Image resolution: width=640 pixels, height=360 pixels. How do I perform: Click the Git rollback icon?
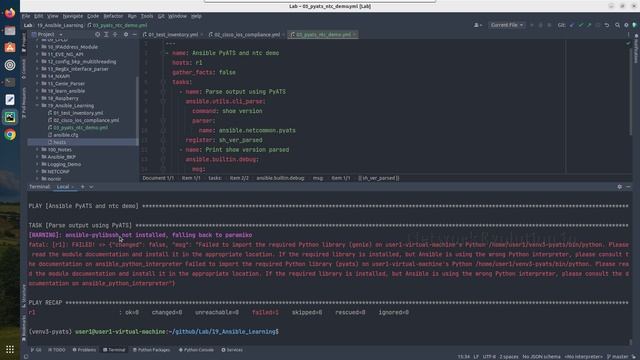[607, 25]
